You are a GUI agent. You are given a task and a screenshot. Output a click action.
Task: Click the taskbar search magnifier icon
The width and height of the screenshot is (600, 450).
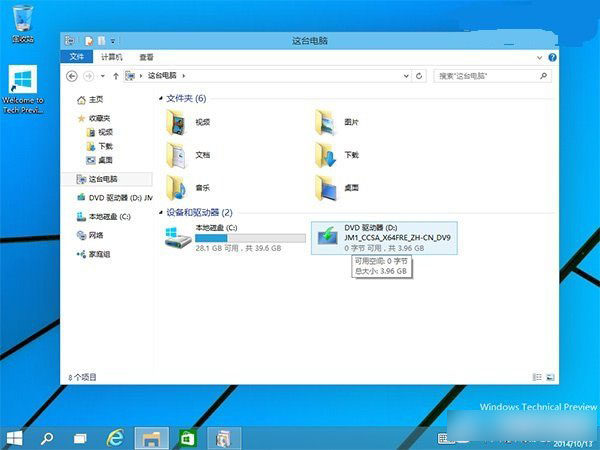(46, 437)
